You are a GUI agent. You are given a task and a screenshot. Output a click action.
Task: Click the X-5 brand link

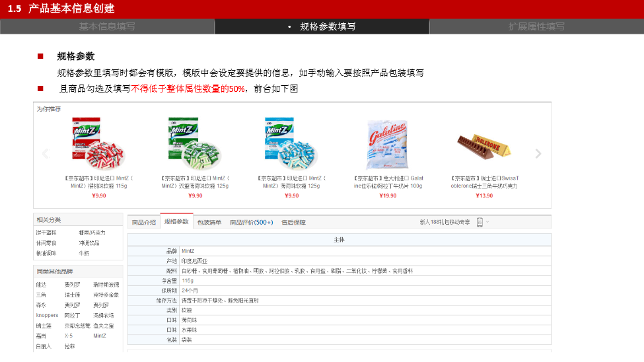[69, 336]
